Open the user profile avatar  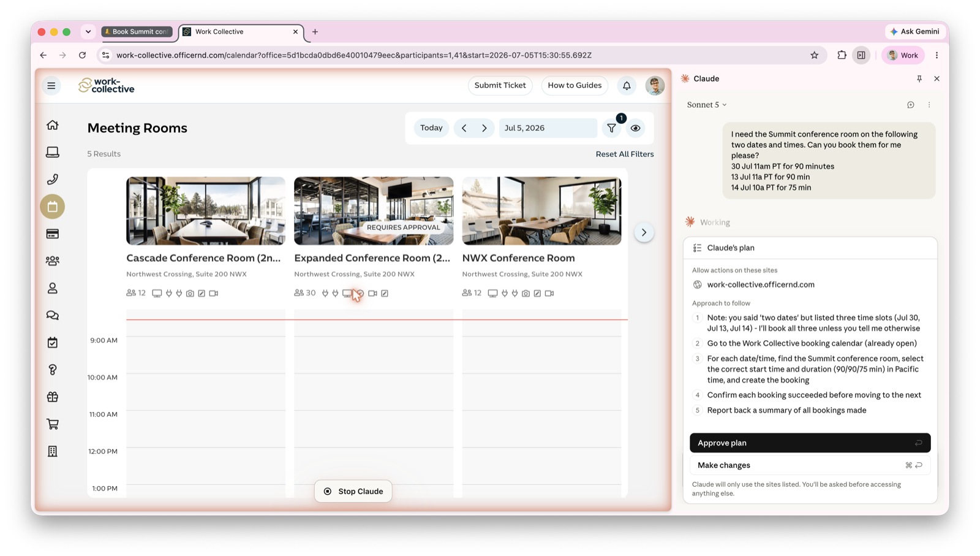pos(655,86)
